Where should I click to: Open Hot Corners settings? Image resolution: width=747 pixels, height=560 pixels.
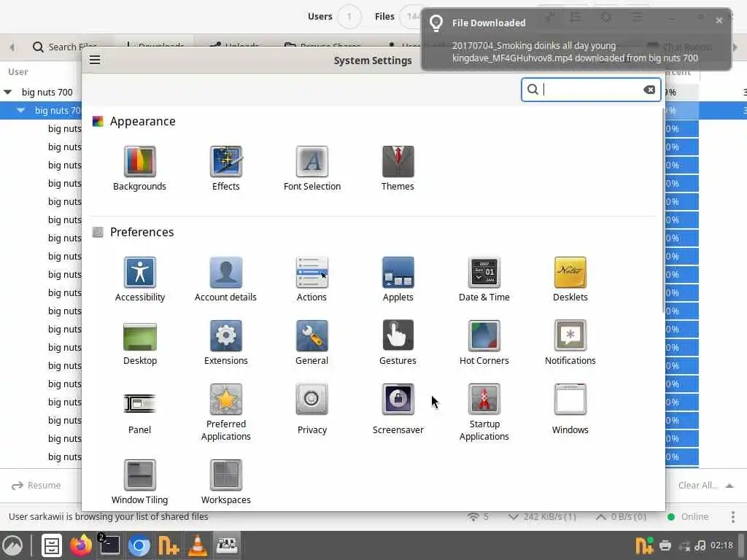(484, 343)
